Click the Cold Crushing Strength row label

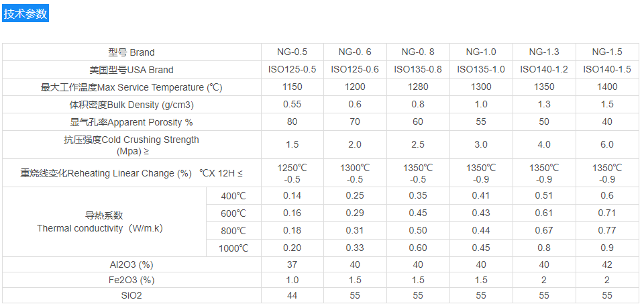click(x=131, y=145)
